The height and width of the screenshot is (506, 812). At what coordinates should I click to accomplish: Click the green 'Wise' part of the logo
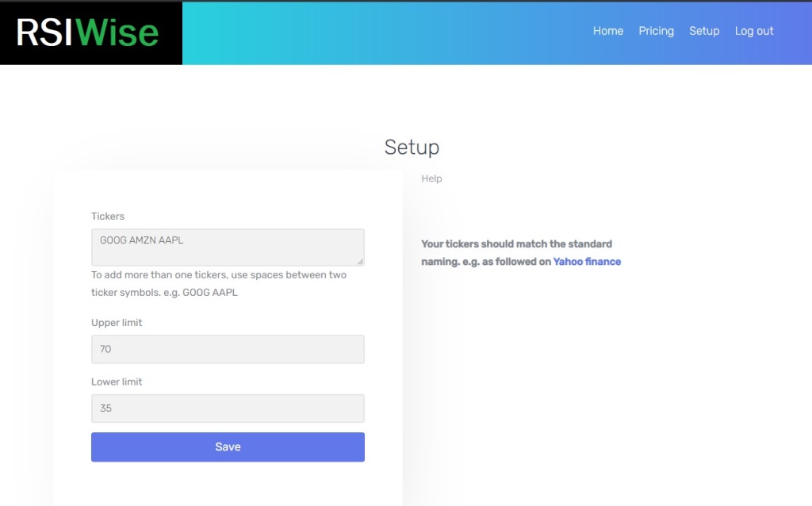pyautogui.click(x=119, y=33)
